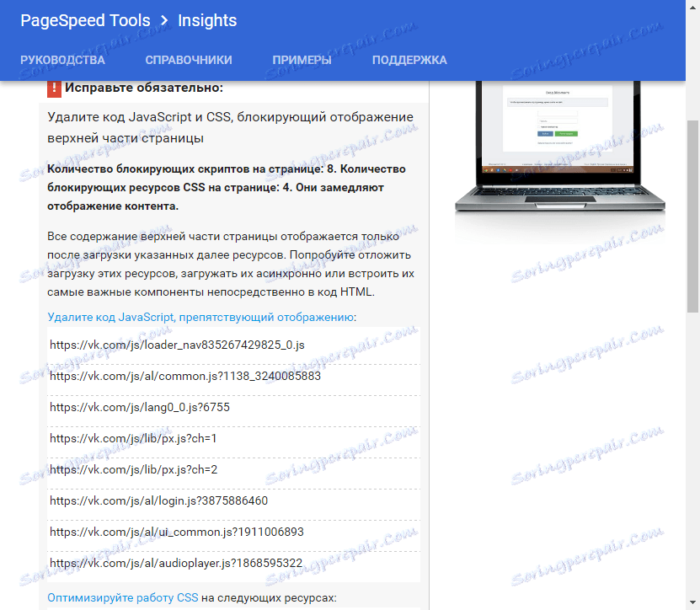The width and height of the screenshot is (700, 610).
Task: Select the login.js?3875886460 URL row
Action: 233,501
